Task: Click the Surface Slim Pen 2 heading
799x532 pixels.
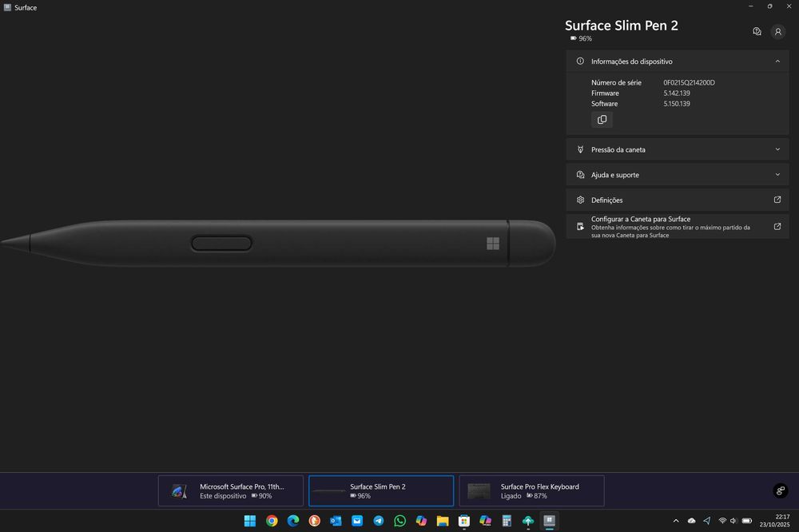Action: click(621, 26)
